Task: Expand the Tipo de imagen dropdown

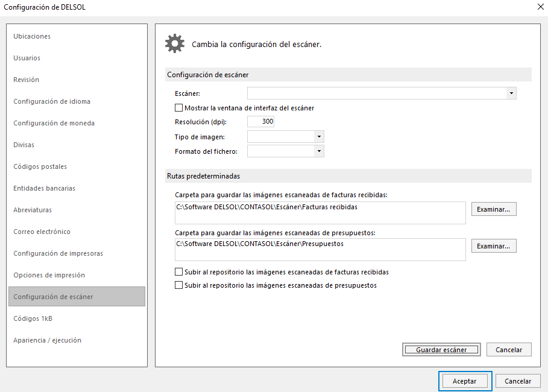Action: [319, 137]
